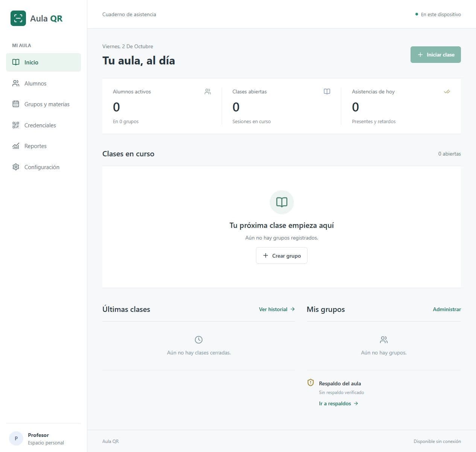
Task: Click 'Aún no hay clases cerradas.' message
Action: point(199,353)
